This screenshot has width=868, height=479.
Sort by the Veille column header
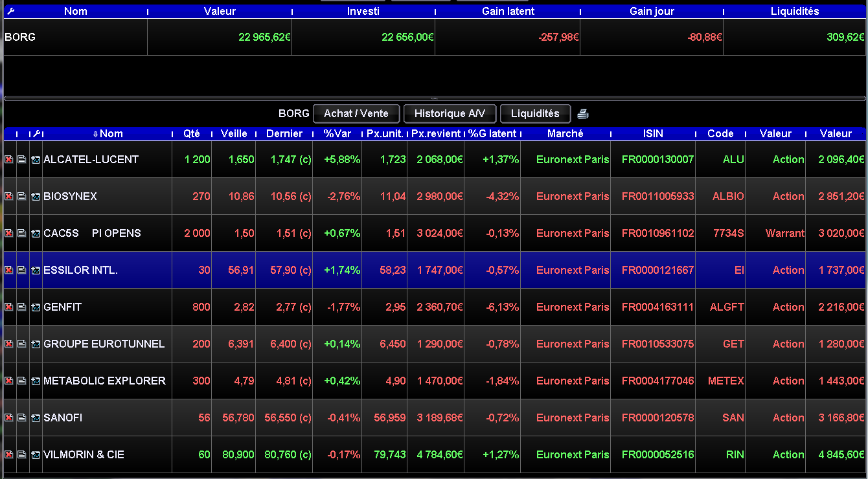tap(234, 133)
